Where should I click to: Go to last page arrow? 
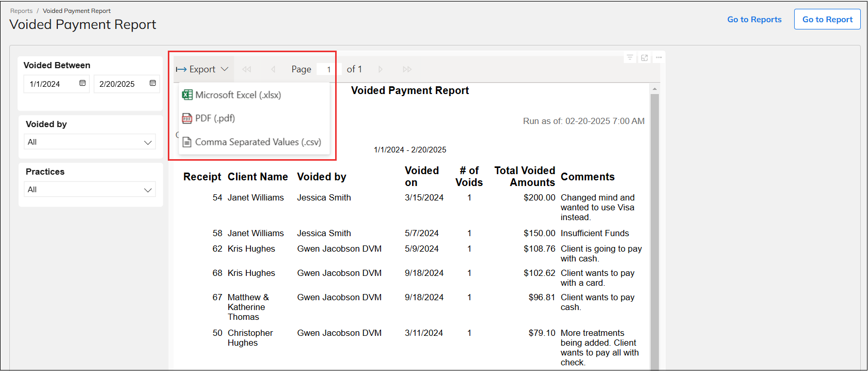[x=407, y=69]
